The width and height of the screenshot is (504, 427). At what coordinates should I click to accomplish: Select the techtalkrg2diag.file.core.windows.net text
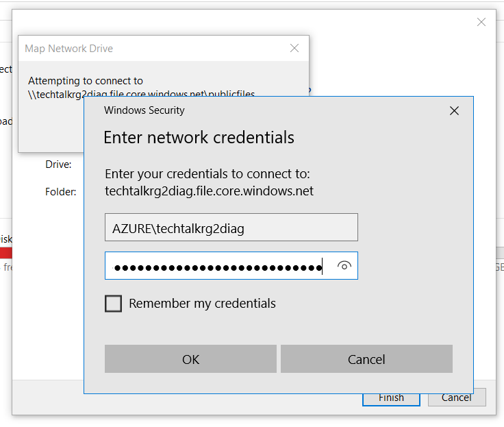[x=209, y=191]
